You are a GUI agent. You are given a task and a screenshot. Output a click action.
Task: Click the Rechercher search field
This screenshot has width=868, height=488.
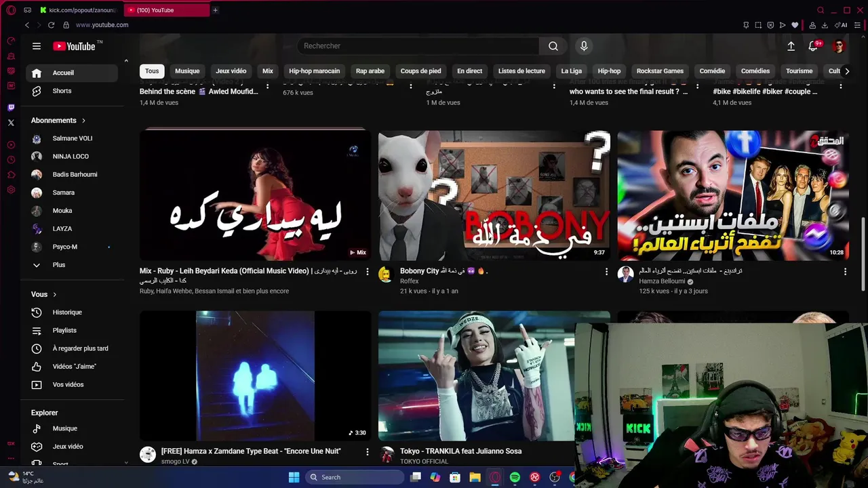point(418,46)
